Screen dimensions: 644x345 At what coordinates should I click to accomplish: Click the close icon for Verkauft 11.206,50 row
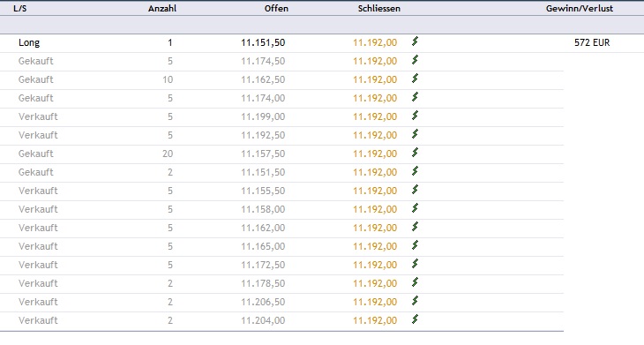point(415,300)
